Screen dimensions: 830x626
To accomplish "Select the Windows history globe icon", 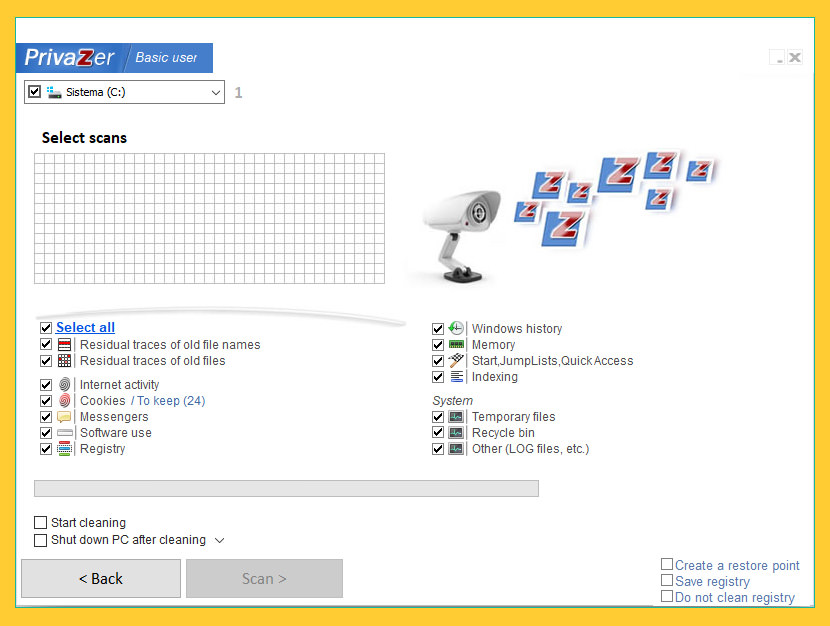I will pos(456,328).
